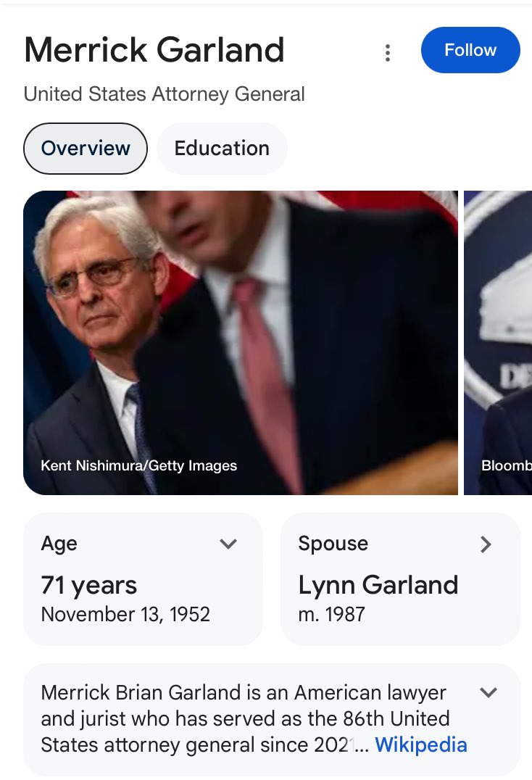
Task: Open the three-dot more options menu
Action: coord(388,52)
